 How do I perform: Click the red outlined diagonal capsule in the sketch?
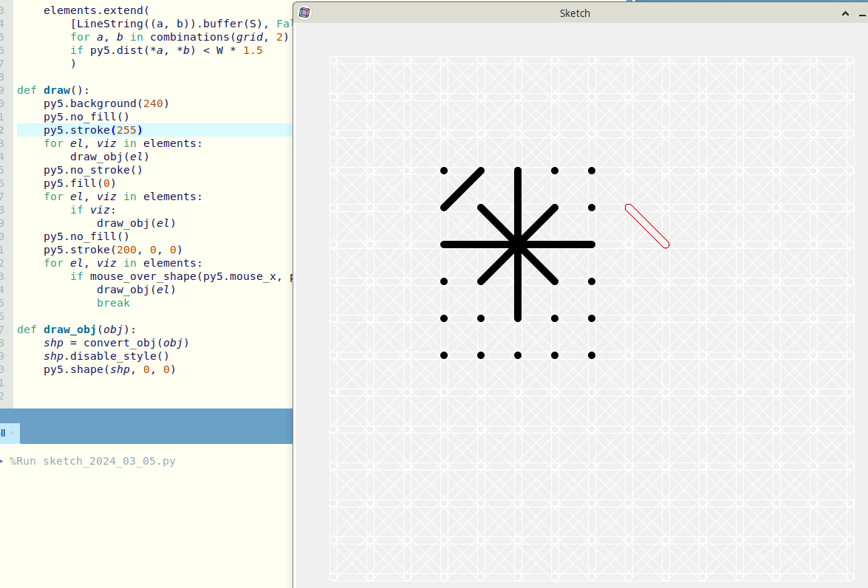click(x=647, y=227)
